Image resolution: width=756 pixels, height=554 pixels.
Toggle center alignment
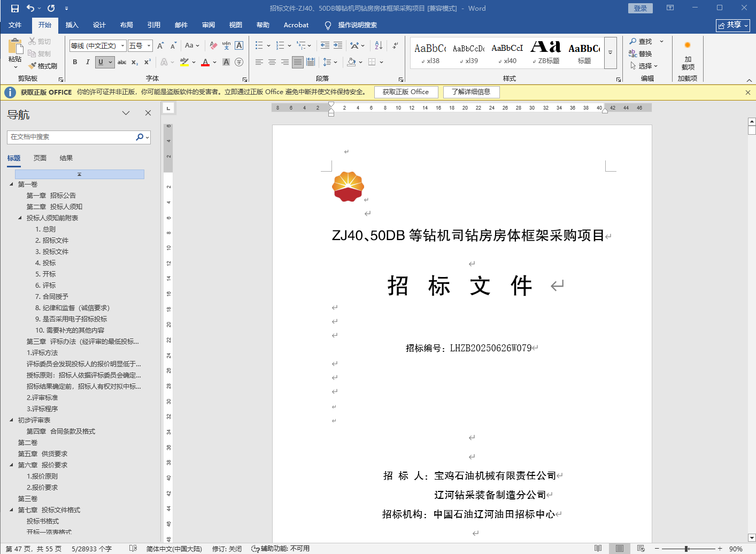point(272,62)
